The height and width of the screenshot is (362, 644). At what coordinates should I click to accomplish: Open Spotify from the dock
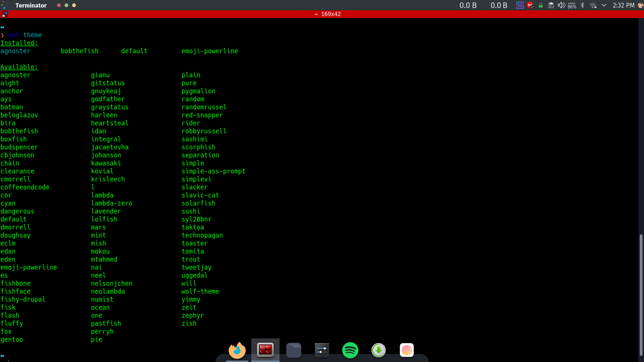pyautogui.click(x=350, y=350)
